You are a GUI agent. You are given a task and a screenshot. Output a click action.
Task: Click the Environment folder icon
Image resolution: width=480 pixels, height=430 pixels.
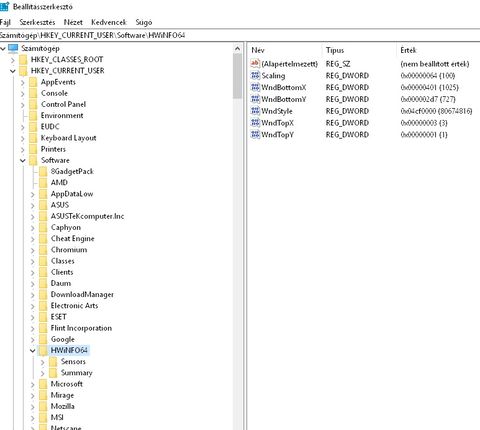pos(33,116)
